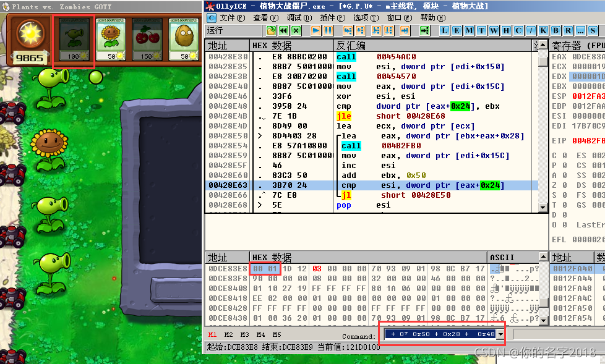Select the Sunflower seed packet costing 50

click(111, 40)
